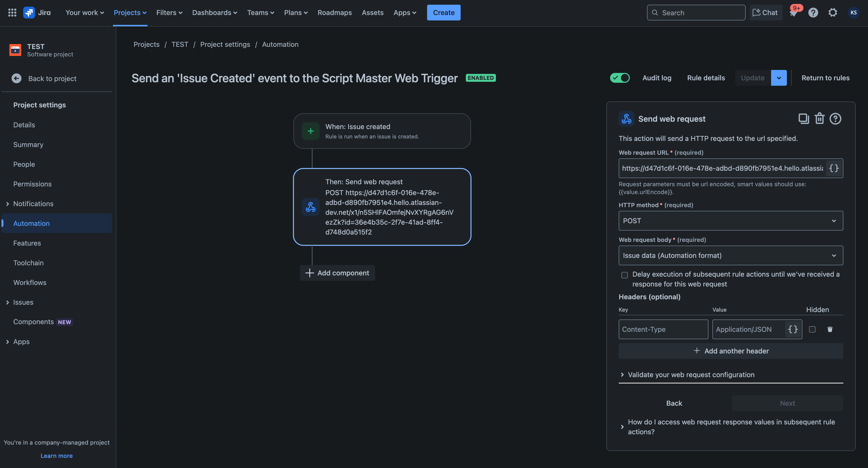This screenshot has height=468, width=868.
Task: Open the app switcher grid icon
Action: pyautogui.click(x=12, y=13)
